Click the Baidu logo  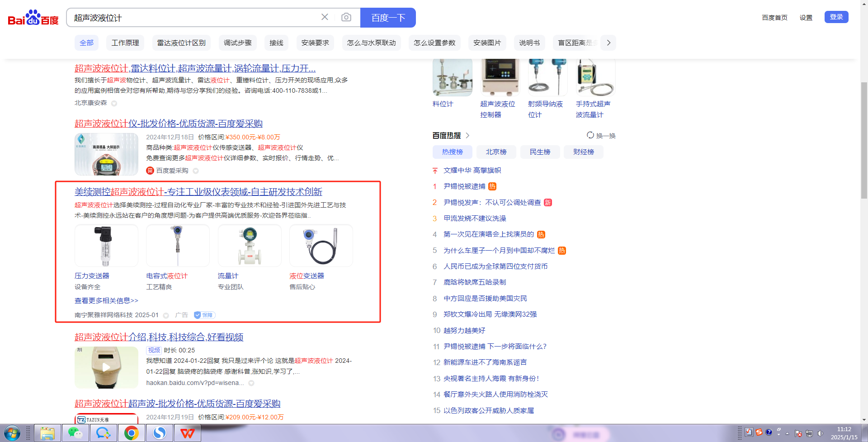[x=33, y=18]
